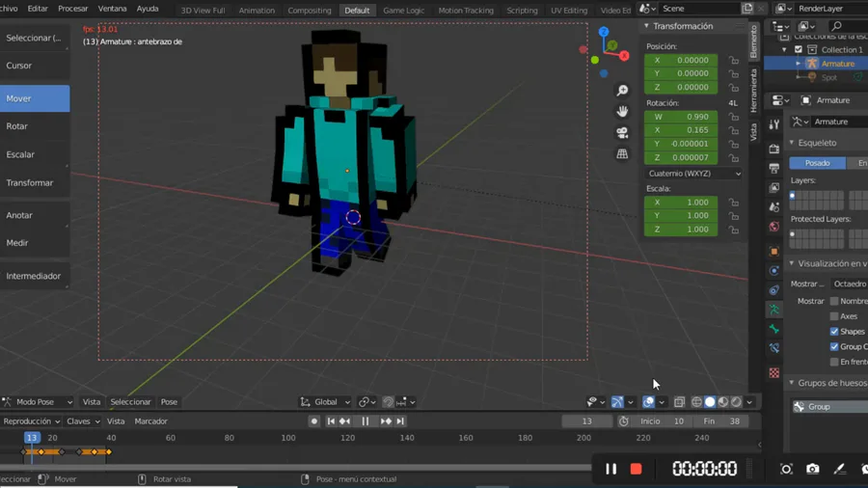
Task: Click the pen annotation icon in recorder bar
Action: 839,469
